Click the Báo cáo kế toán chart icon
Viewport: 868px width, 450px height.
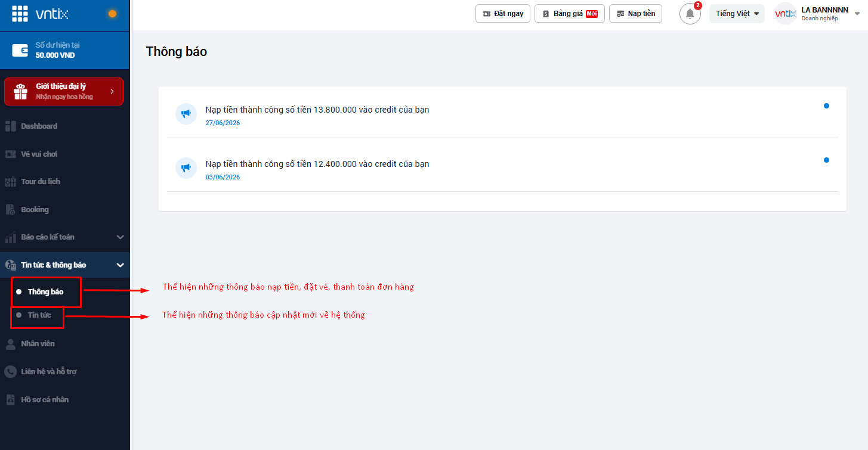tap(10, 237)
